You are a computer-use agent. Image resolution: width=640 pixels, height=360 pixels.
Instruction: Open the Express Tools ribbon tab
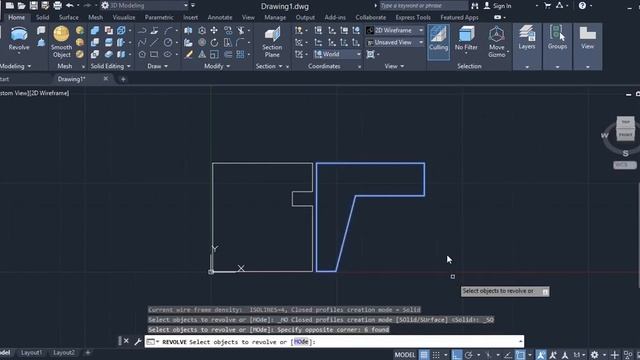(413, 18)
